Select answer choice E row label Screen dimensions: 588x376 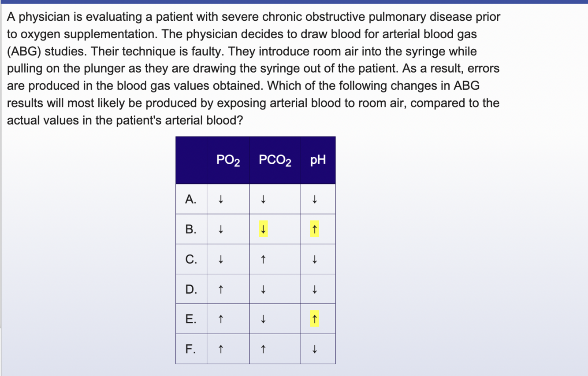(x=191, y=319)
